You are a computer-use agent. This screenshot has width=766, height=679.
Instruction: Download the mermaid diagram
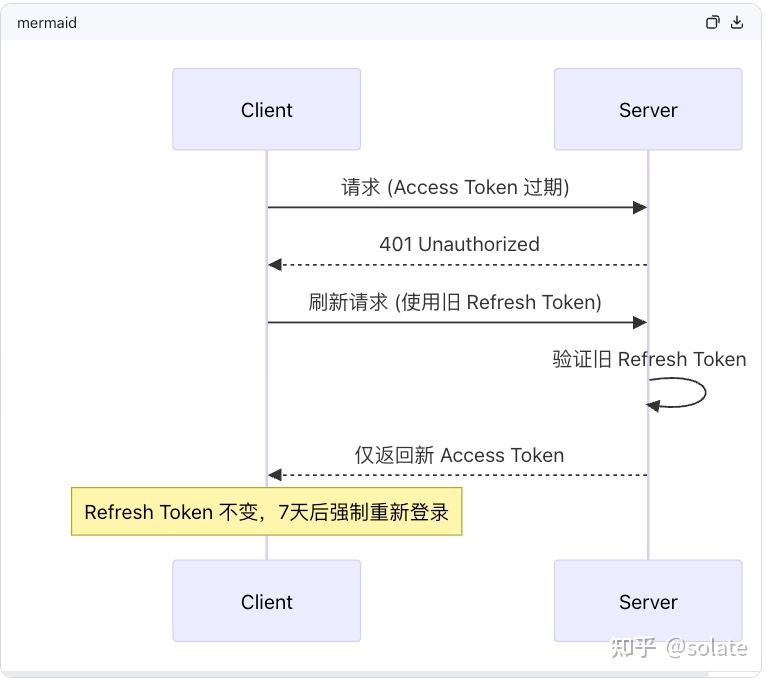737,22
